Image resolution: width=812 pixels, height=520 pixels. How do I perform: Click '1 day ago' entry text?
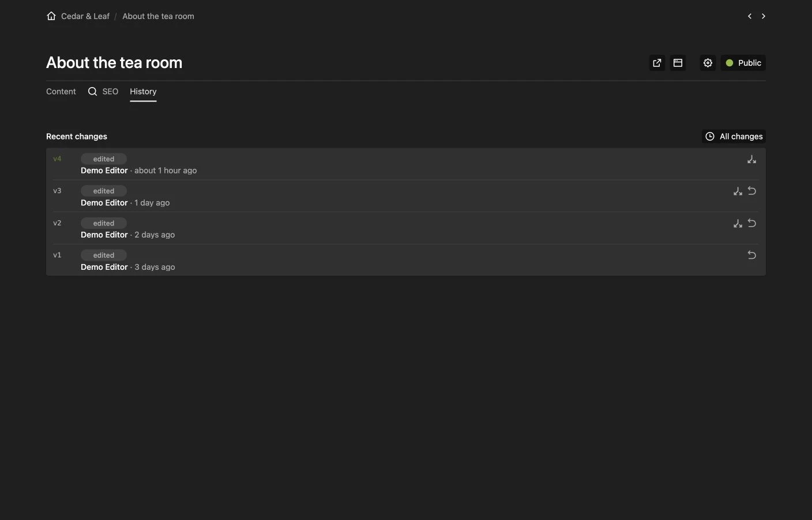tap(152, 203)
